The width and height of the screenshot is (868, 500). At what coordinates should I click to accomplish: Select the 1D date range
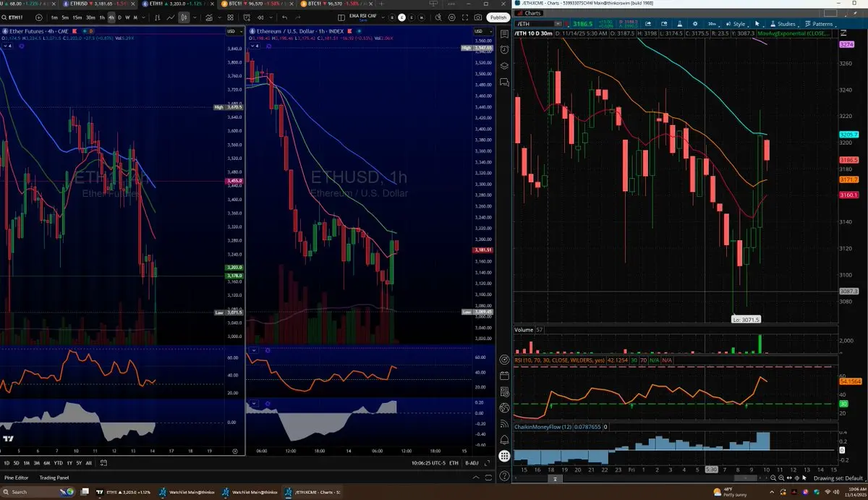pos(7,462)
